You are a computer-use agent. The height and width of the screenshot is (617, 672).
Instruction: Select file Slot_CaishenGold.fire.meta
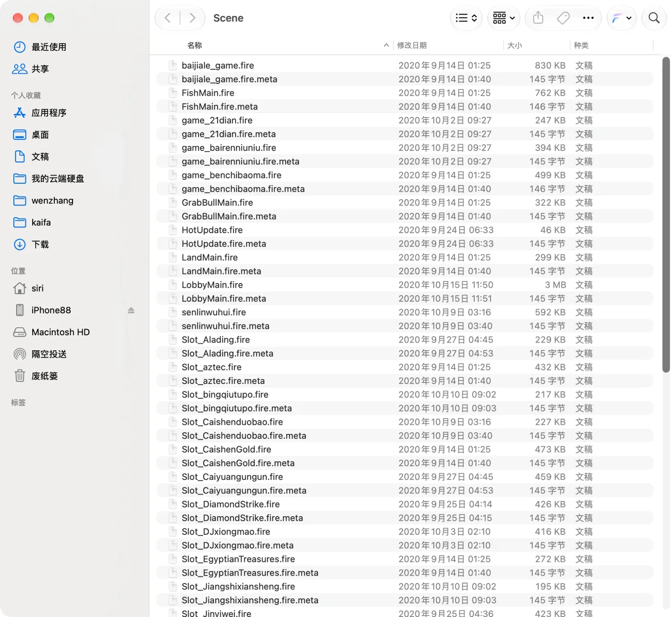(405, 463)
